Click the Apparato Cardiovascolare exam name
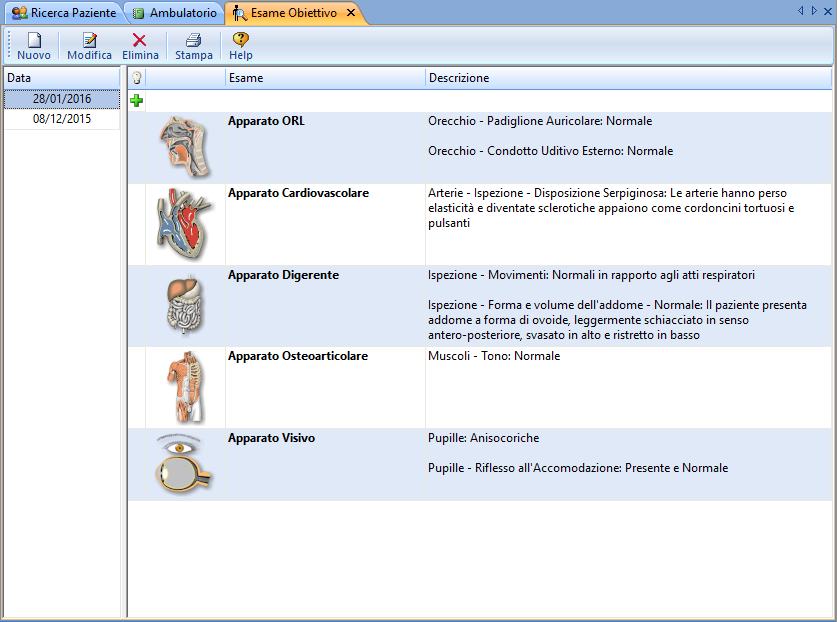 [298, 193]
